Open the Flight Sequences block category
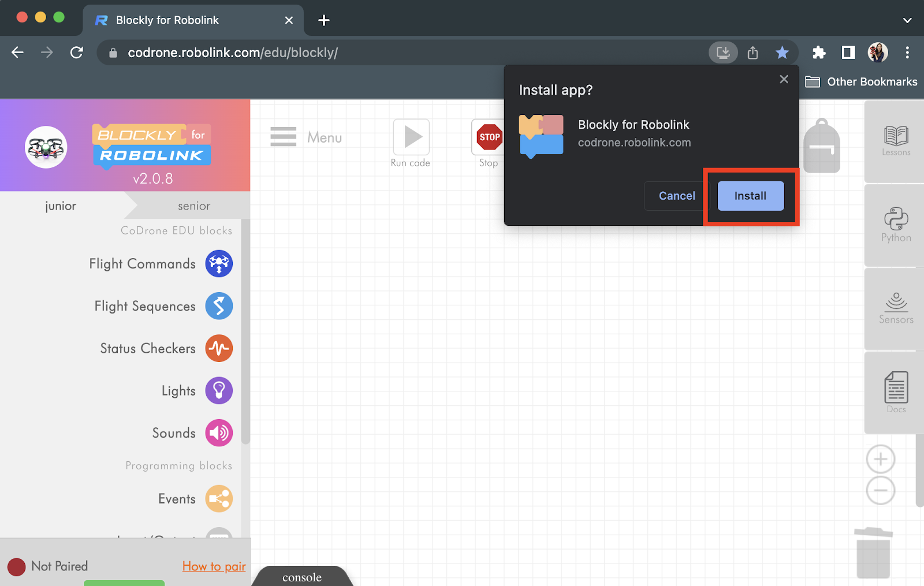924x586 pixels. pyautogui.click(x=163, y=306)
